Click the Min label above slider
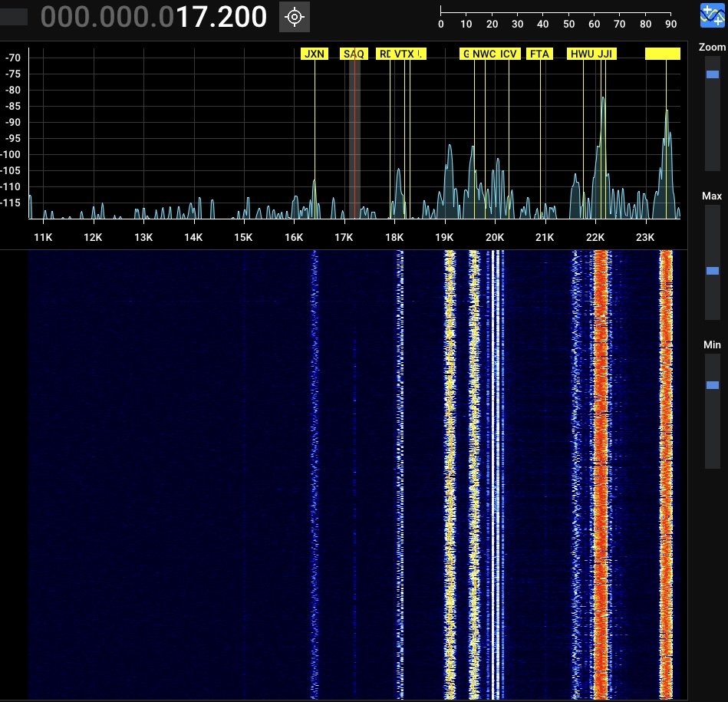 click(x=712, y=344)
